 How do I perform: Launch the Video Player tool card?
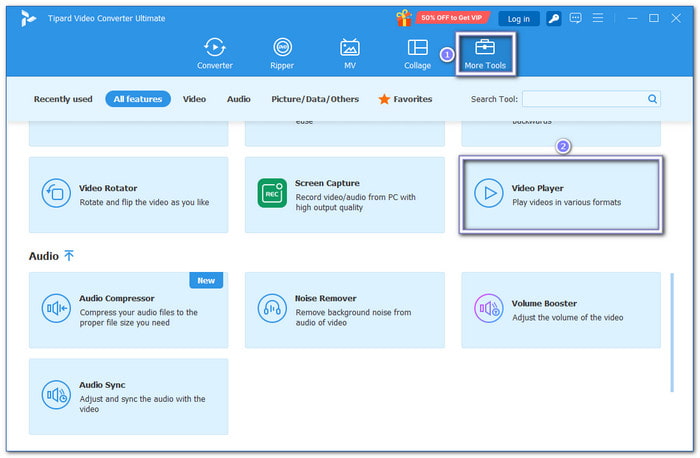click(x=561, y=195)
